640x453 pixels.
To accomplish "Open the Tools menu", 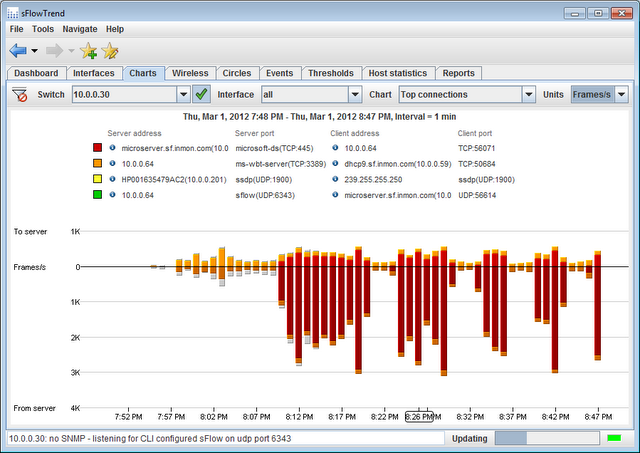I will (x=43, y=30).
